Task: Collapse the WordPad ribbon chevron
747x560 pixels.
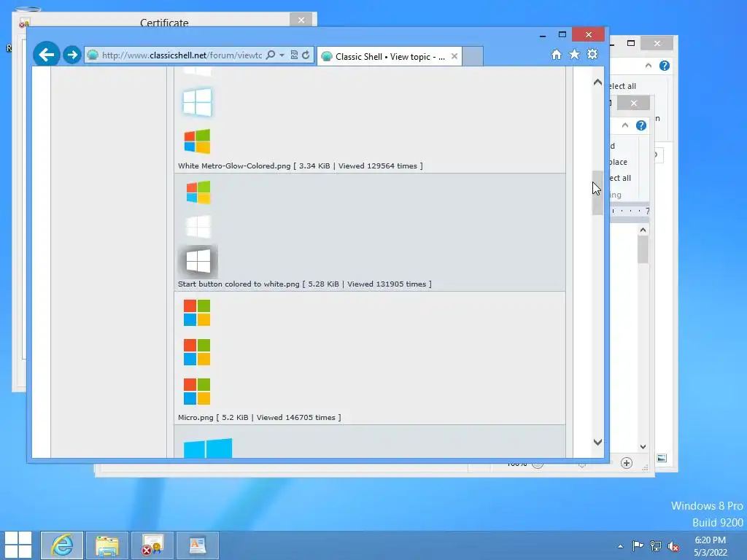Action: (625, 125)
